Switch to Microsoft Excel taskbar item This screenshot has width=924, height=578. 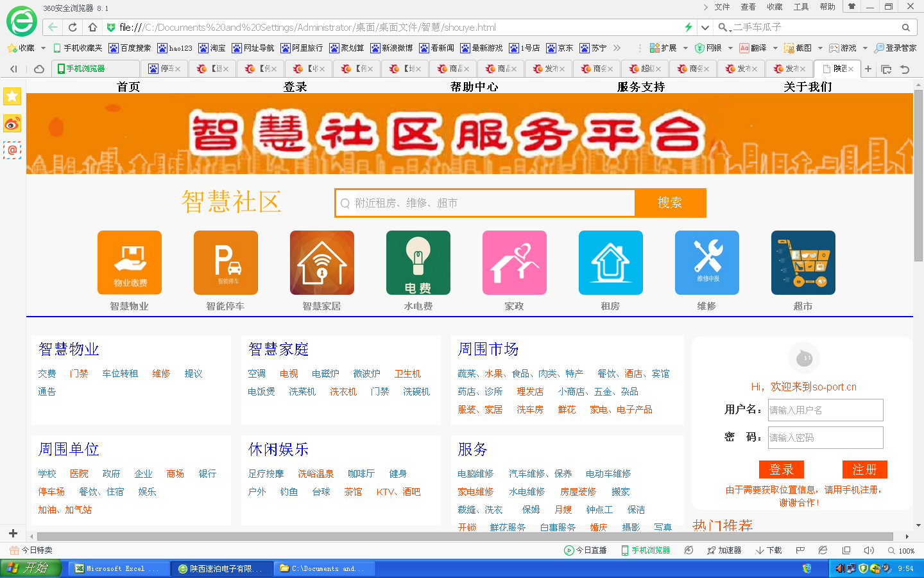[118, 568]
